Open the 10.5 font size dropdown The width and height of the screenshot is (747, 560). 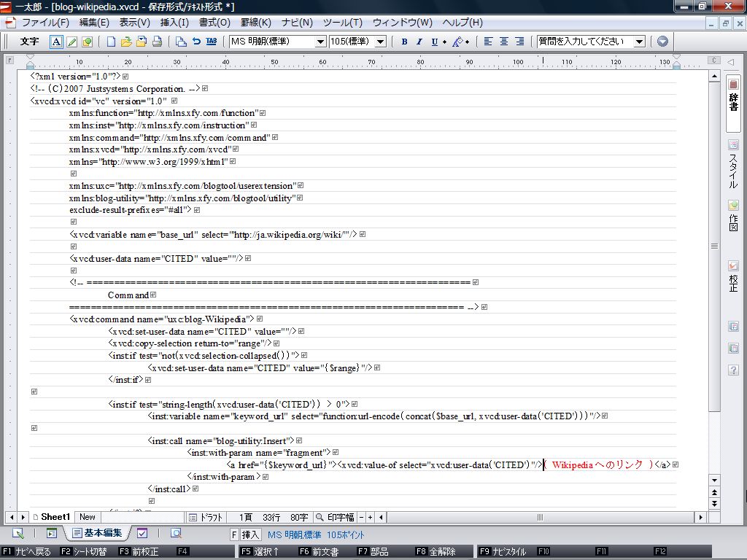[380, 42]
